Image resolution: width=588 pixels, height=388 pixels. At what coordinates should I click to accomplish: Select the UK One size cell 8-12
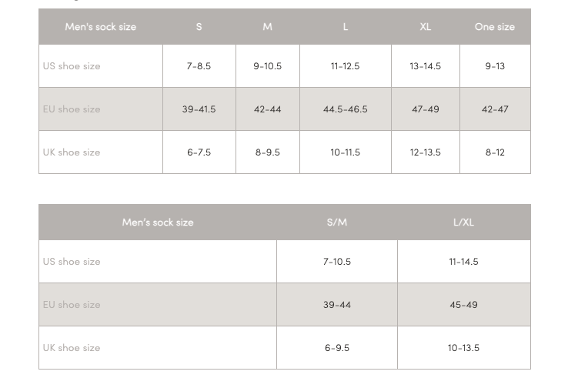[495, 152]
